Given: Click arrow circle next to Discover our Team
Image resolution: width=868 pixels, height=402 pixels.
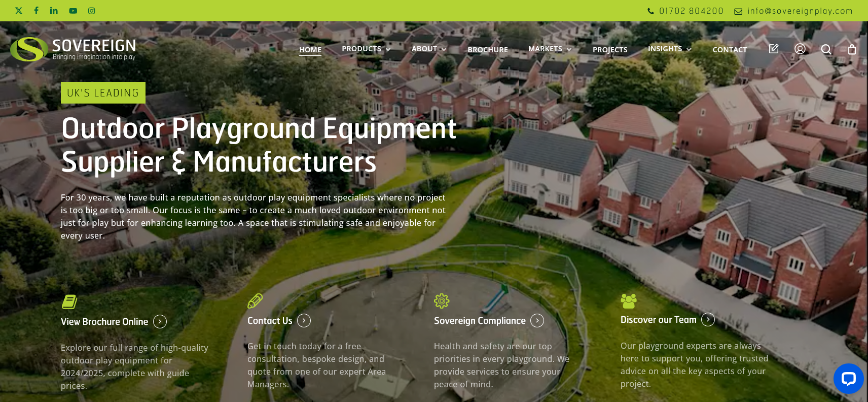Looking at the screenshot, I should pyautogui.click(x=708, y=319).
